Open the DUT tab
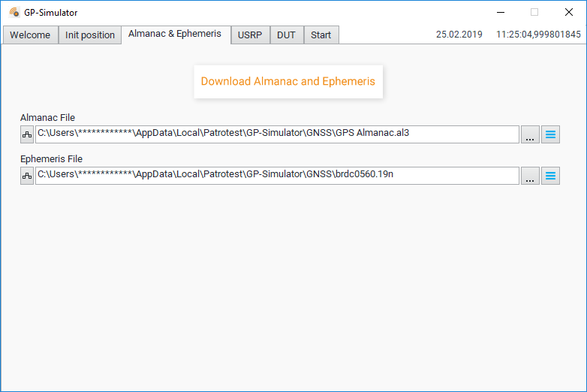The width and height of the screenshot is (587, 392). tap(287, 35)
